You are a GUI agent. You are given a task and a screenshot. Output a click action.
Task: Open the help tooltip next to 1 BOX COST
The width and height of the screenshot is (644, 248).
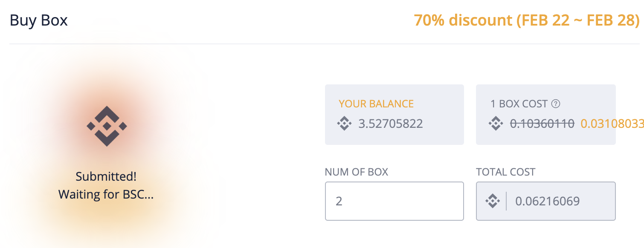coord(555,104)
